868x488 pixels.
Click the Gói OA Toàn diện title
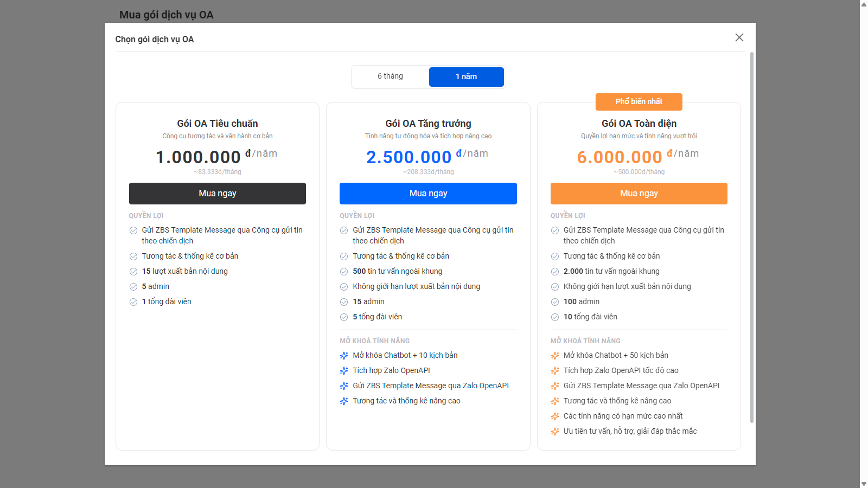pos(639,124)
